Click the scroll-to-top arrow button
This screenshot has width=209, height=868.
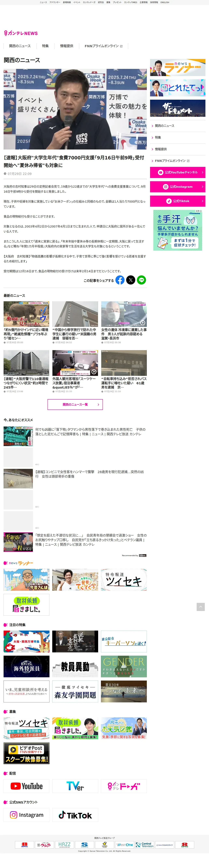(201, 607)
